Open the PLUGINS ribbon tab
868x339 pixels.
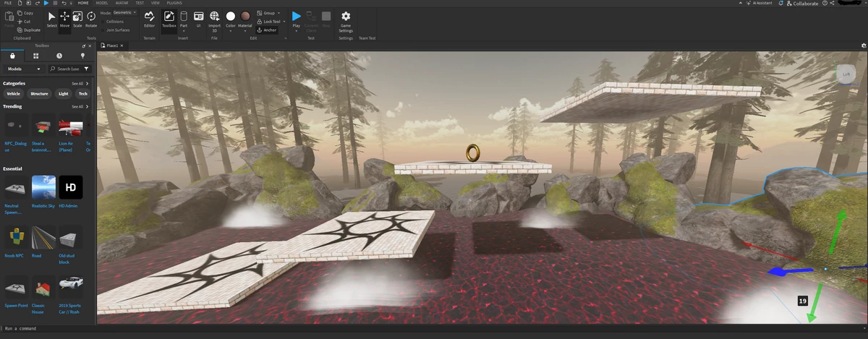pos(174,3)
